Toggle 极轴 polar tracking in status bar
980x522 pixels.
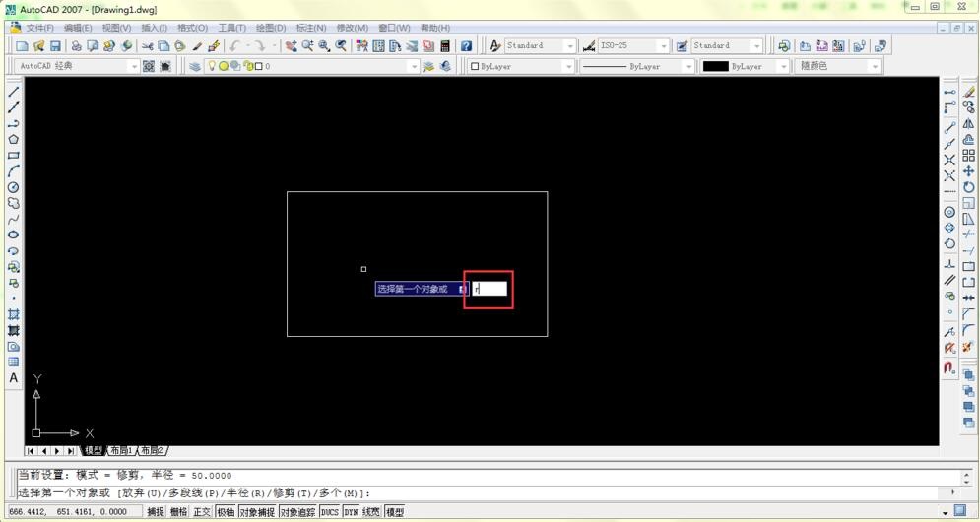pos(226,512)
